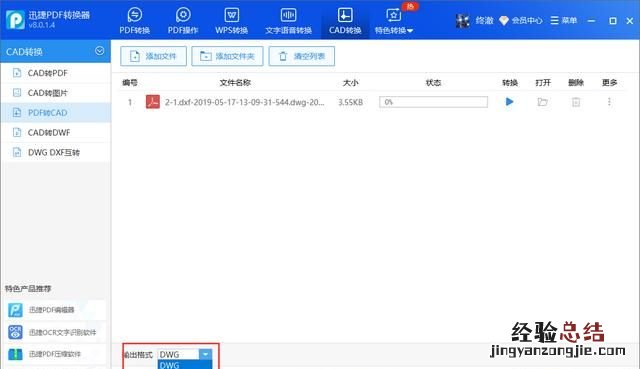Screen dimensions: 640x369
Task: Minimize the converter window
Action: tap(591, 20)
